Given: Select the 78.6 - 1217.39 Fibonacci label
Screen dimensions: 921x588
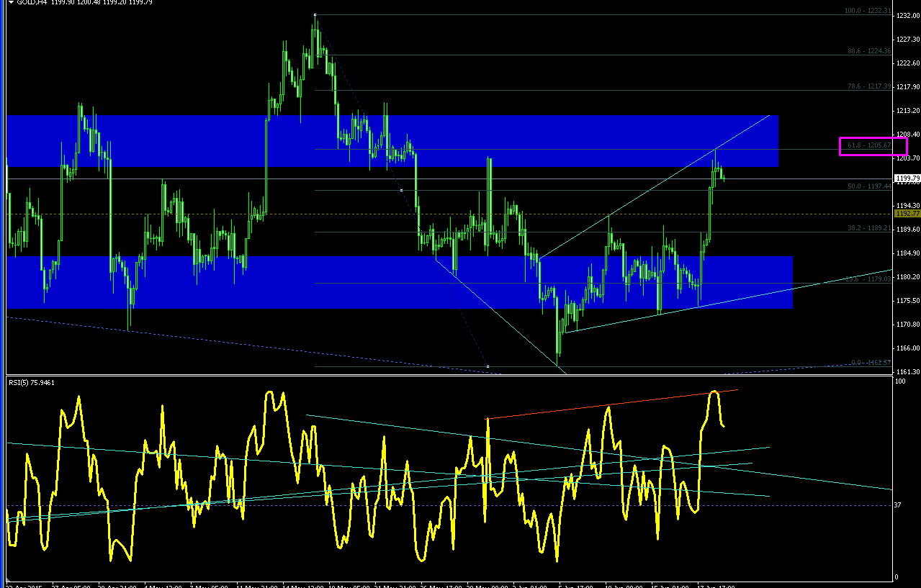Looking at the screenshot, I should point(870,86).
